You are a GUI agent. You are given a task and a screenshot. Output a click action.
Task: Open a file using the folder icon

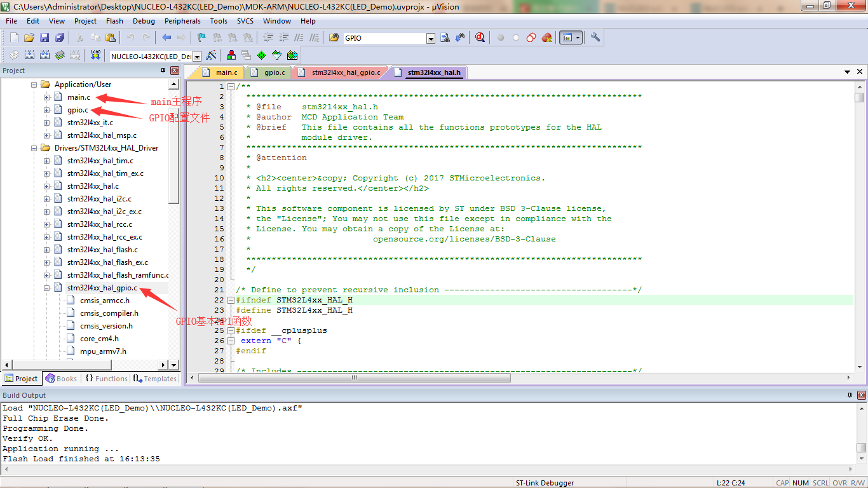coord(29,38)
